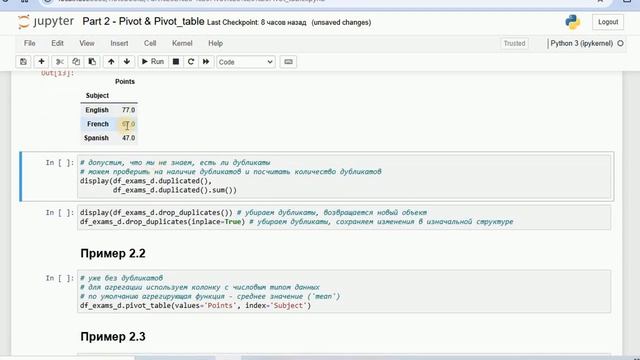Screen dimensions: 640x360
Task: Click the In [ ] prompt of duplicated cell
Action: point(60,163)
